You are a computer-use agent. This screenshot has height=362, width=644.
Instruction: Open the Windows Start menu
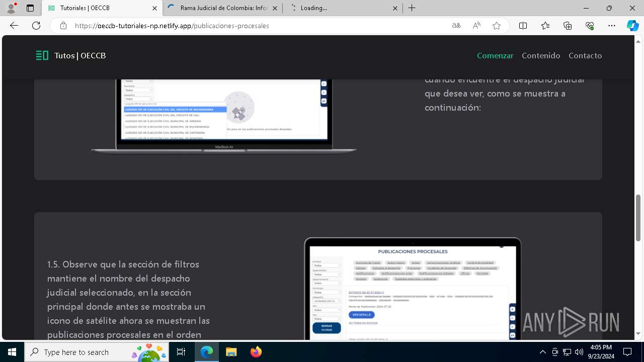coord(12,352)
